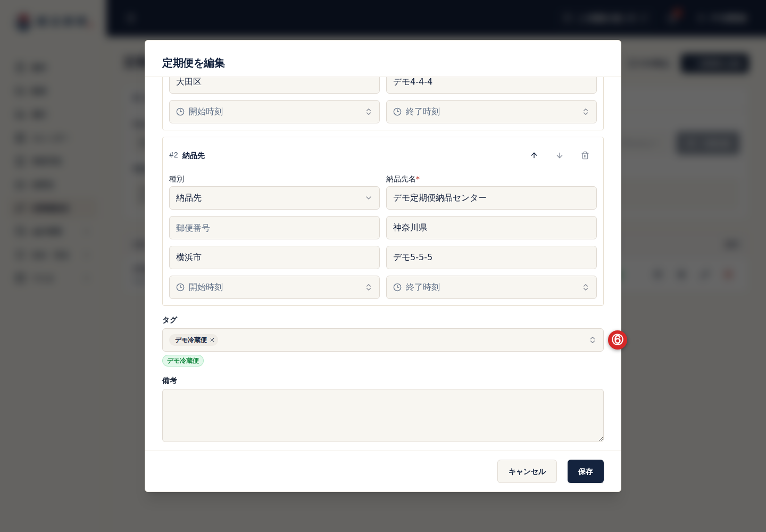Screen dimensions: 766x532
Task: Click the 横浜市 city field
Action: (274, 257)
